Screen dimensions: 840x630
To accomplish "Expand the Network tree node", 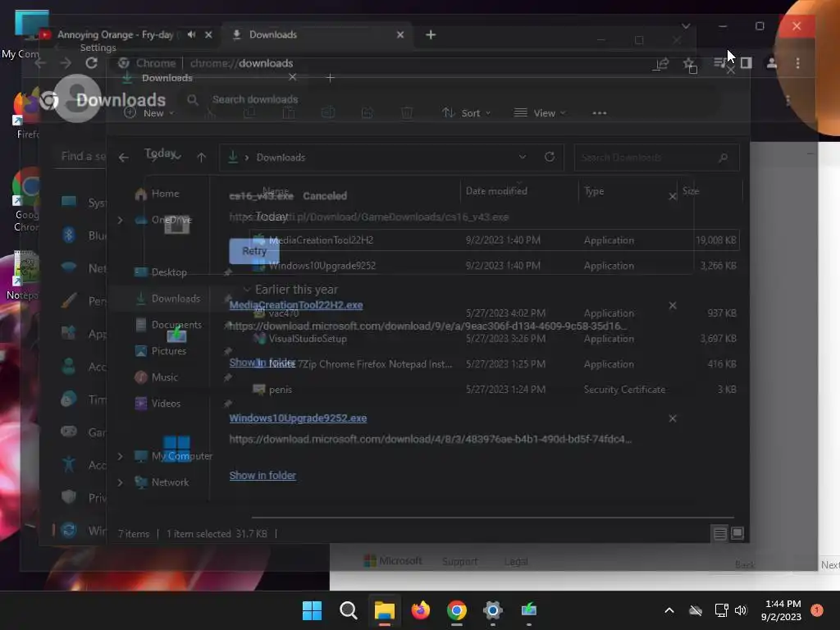I will coord(121,482).
